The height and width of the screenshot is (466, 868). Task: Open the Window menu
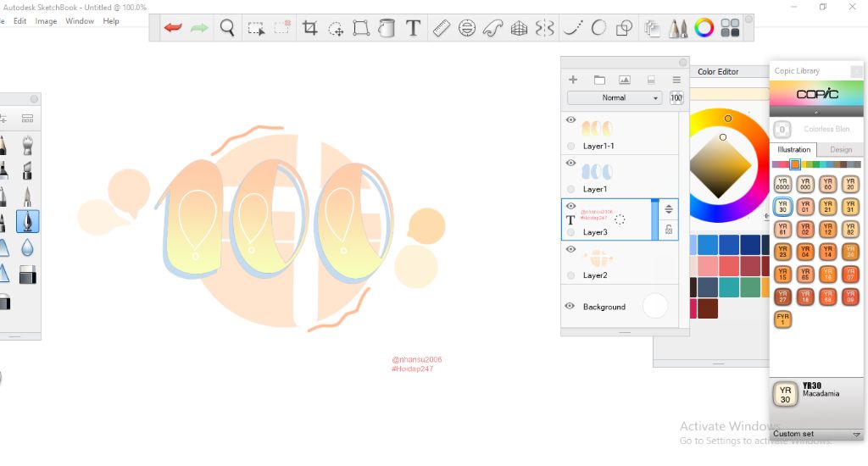(x=80, y=21)
